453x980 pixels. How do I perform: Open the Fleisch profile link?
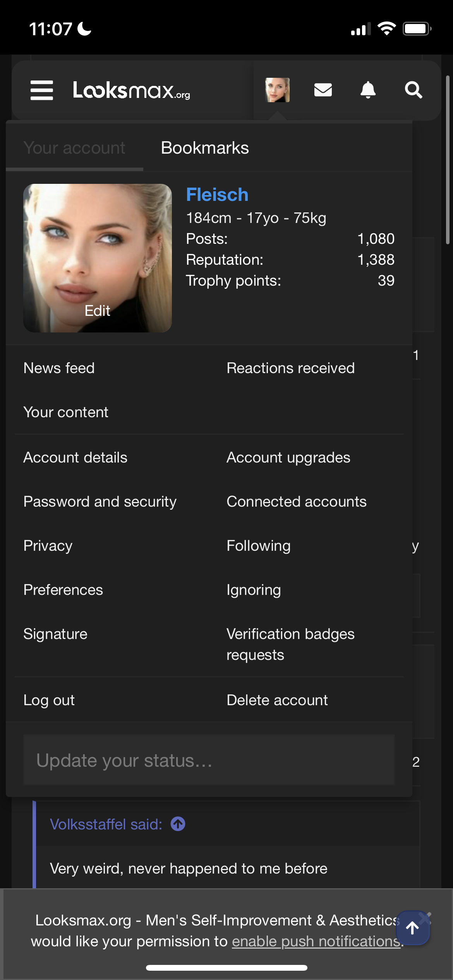(217, 195)
